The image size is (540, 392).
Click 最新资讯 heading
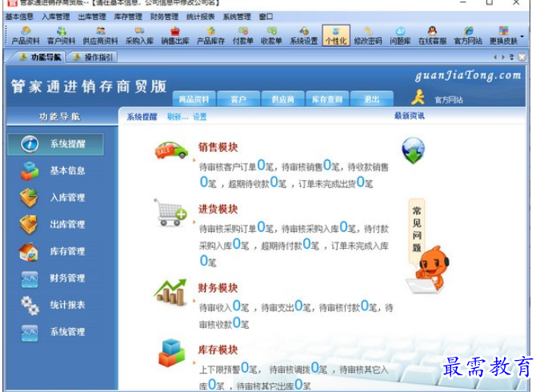410,116
